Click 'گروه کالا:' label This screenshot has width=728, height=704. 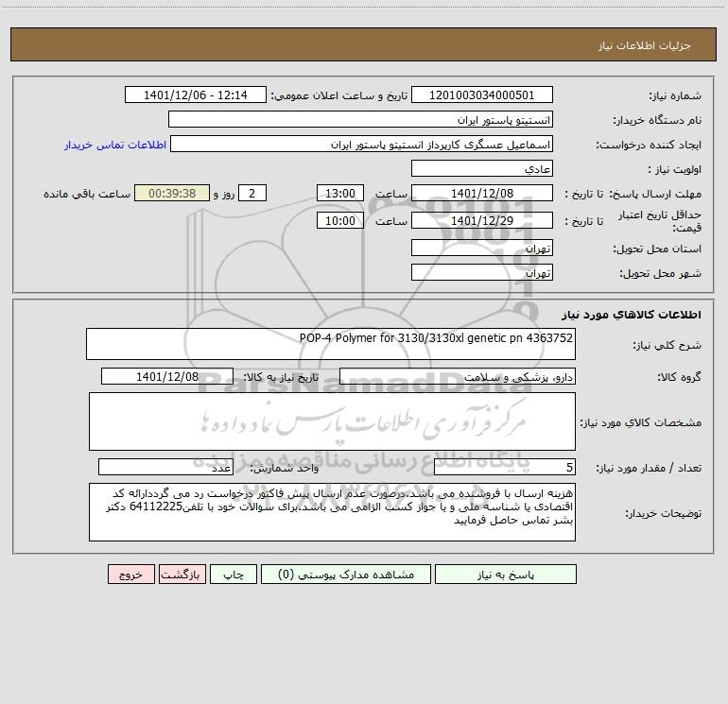pos(679,378)
